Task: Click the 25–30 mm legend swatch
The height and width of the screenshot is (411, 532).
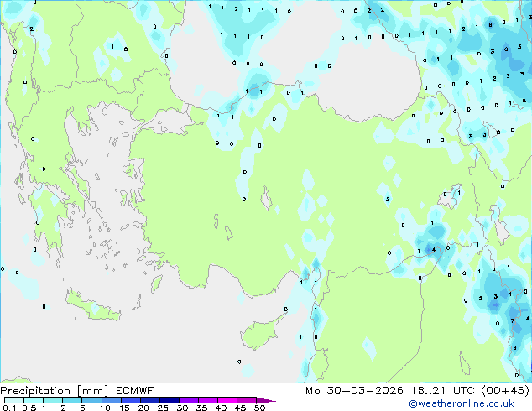Action: [x=170, y=400]
